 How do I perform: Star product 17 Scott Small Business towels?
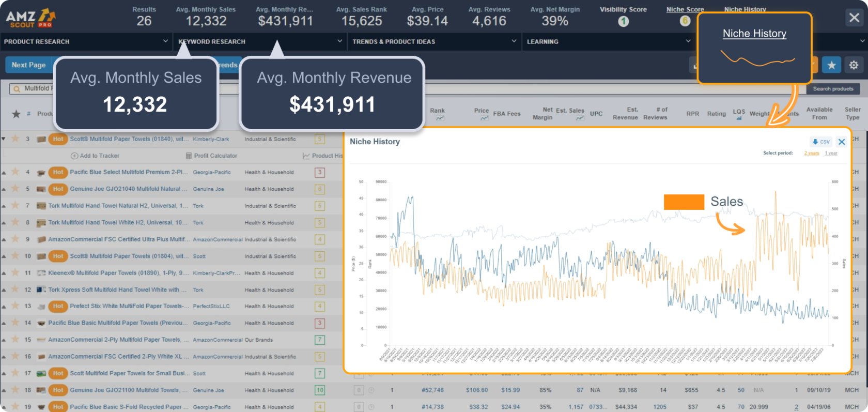(15, 373)
